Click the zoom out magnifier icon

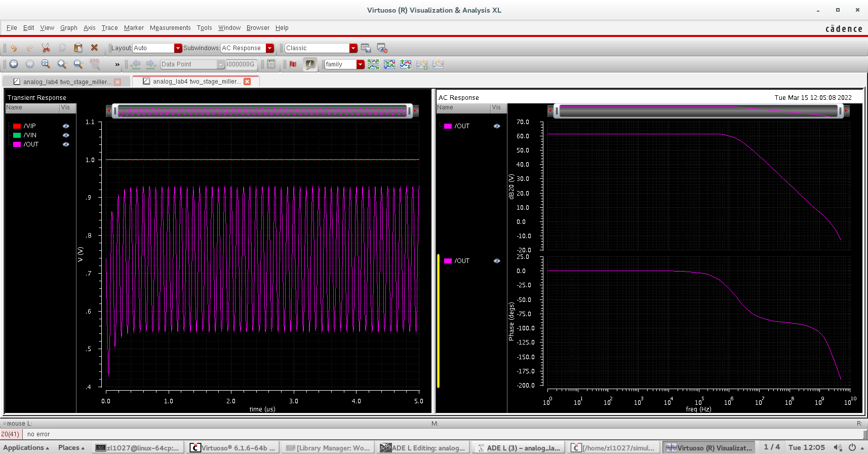point(78,64)
